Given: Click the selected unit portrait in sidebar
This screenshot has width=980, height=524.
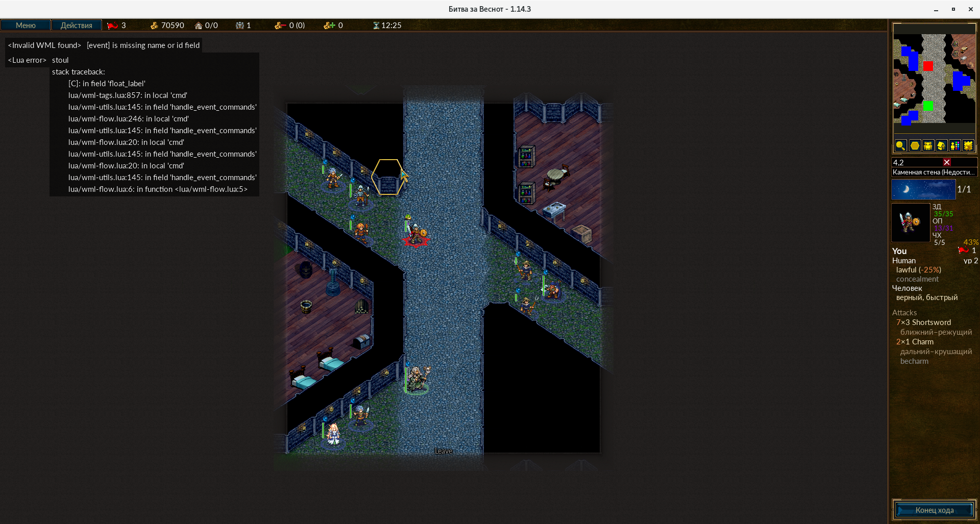Looking at the screenshot, I should [x=911, y=222].
